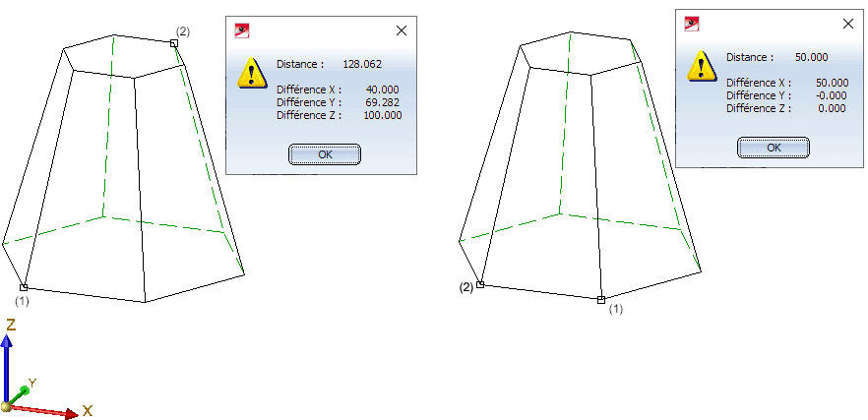The height and width of the screenshot is (420, 868).
Task: Click the red X axis of the coordinate triad
Action: [x=44, y=410]
